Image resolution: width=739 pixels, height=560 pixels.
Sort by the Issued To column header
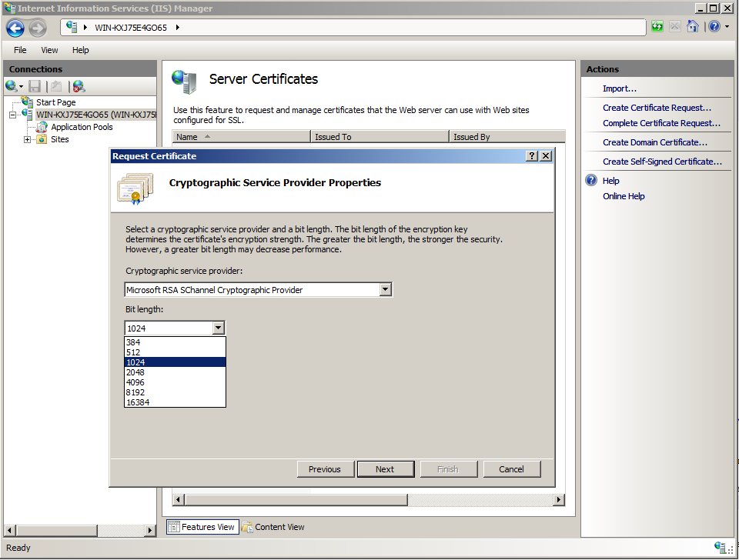click(x=380, y=137)
